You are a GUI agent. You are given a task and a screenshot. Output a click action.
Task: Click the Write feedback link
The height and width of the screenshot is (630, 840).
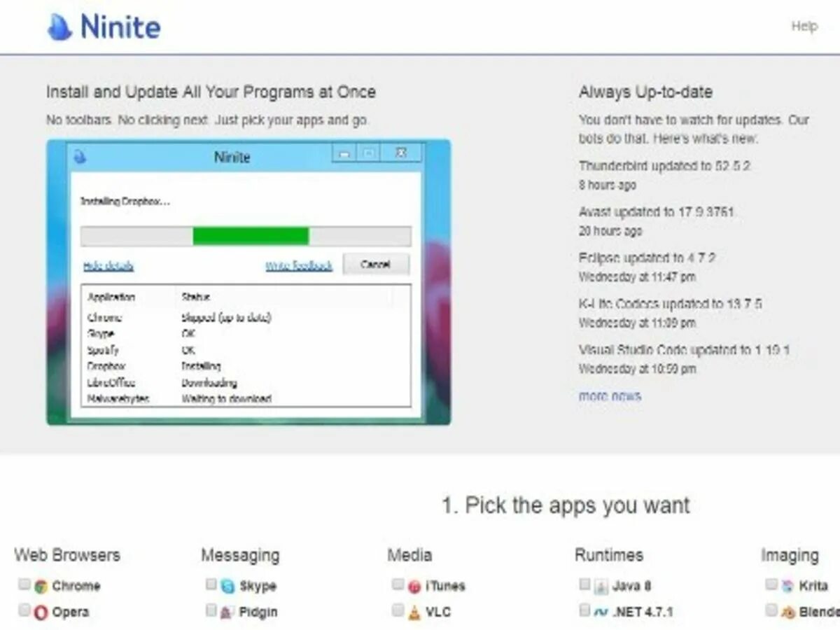(x=299, y=266)
